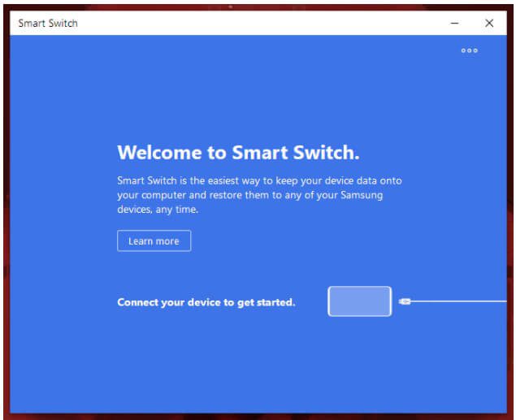
Task: Click the device placeholder illustration
Action: [x=360, y=301]
